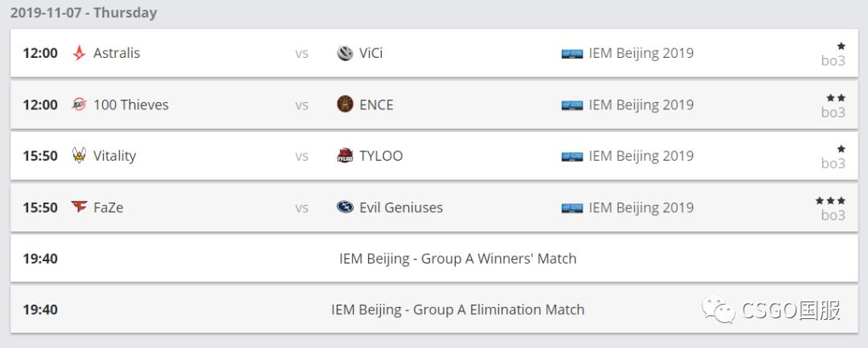This screenshot has width=868, height=348.
Task: Click the two-star rating on ENCE match
Action: click(835, 98)
